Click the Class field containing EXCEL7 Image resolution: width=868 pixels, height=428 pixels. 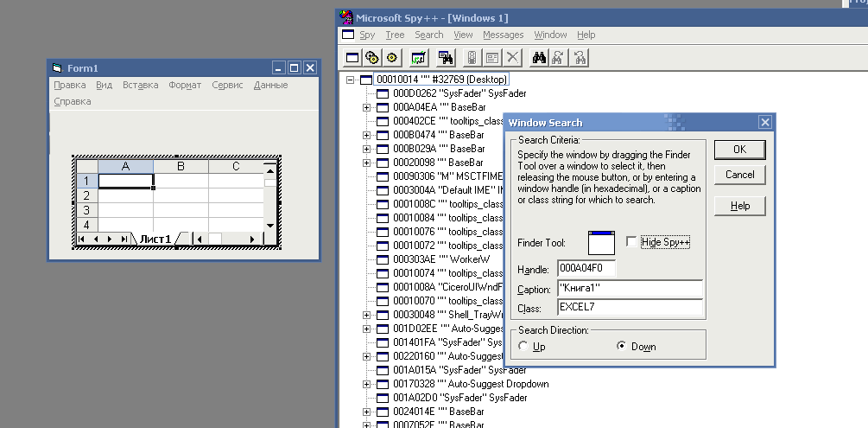pos(630,307)
